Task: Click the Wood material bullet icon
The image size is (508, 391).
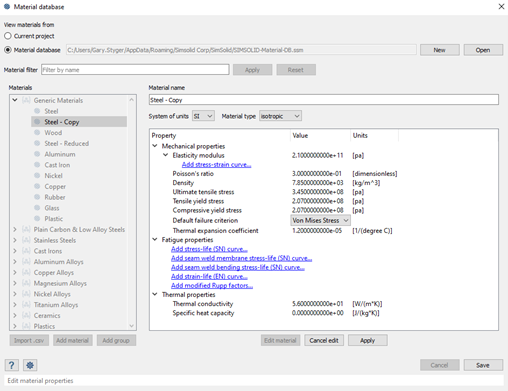Action: pyautogui.click(x=37, y=133)
